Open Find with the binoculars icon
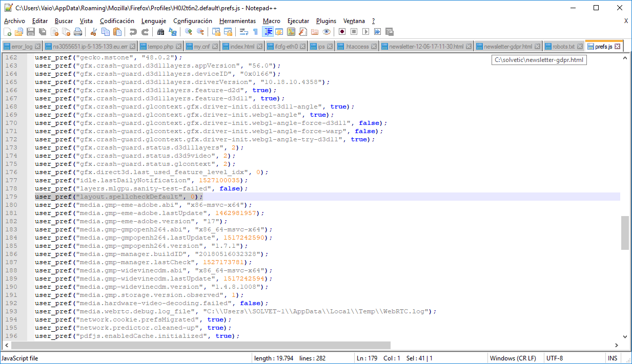This screenshot has width=632, height=364. 161,32
